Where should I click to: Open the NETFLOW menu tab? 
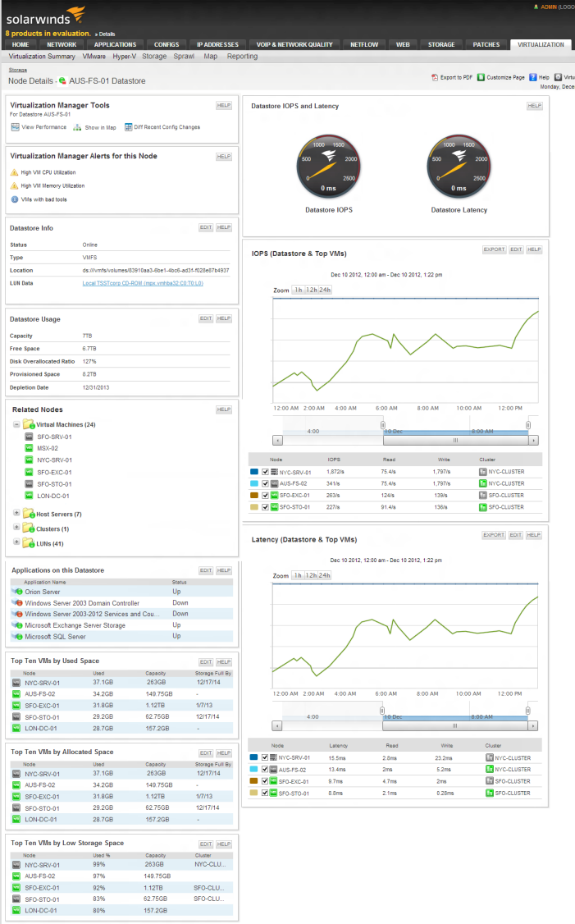[364, 44]
